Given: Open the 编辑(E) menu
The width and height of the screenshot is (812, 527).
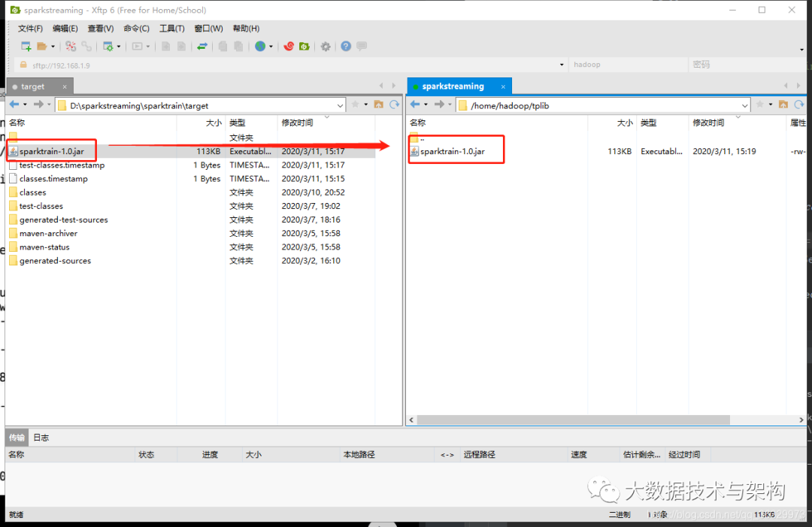Looking at the screenshot, I should tap(65, 29).
